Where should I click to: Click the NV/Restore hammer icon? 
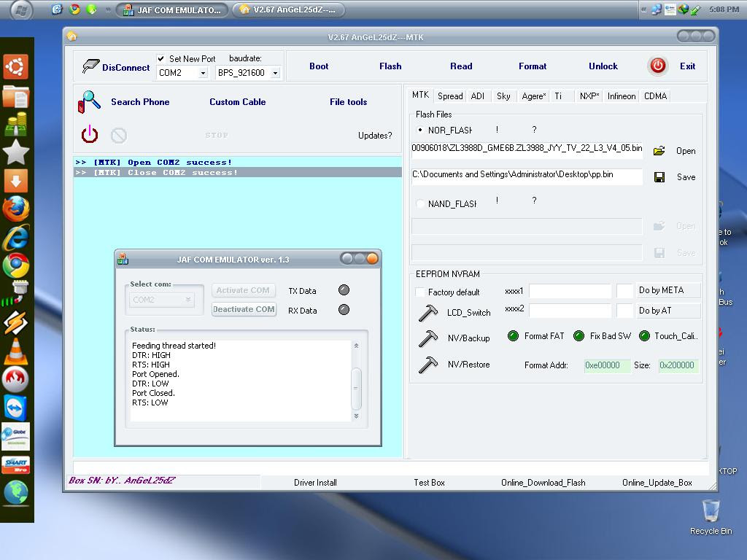[427, 365]
